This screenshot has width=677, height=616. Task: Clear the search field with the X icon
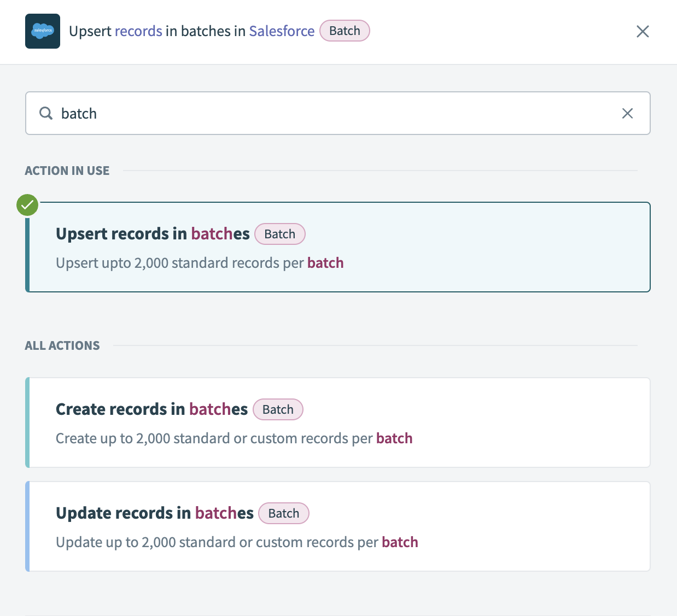pos(627,113)
